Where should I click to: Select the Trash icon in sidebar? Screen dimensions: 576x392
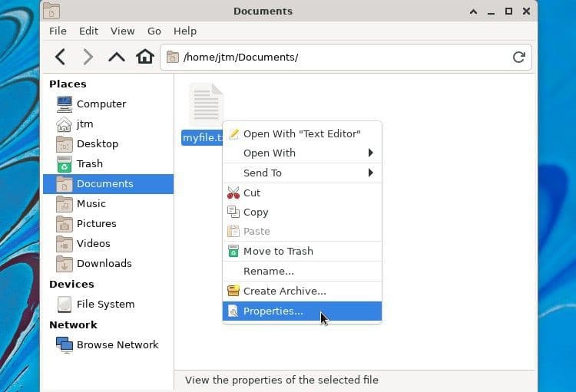[65, 163]
